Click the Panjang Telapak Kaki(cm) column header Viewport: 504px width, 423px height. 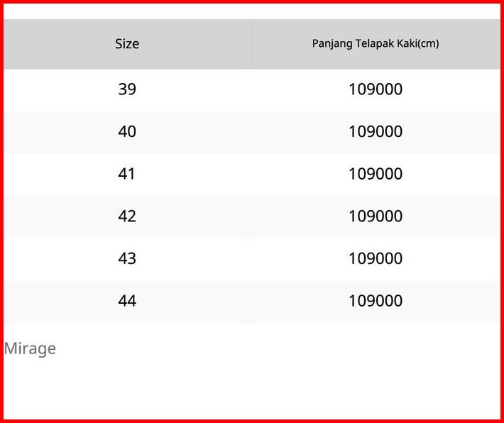(376, 44)
